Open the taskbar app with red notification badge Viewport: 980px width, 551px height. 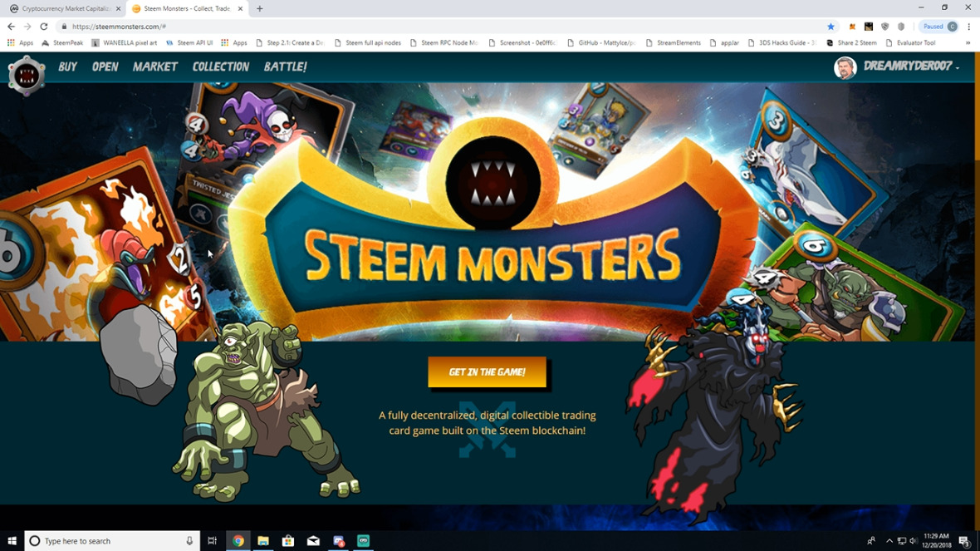pos(338,541)
